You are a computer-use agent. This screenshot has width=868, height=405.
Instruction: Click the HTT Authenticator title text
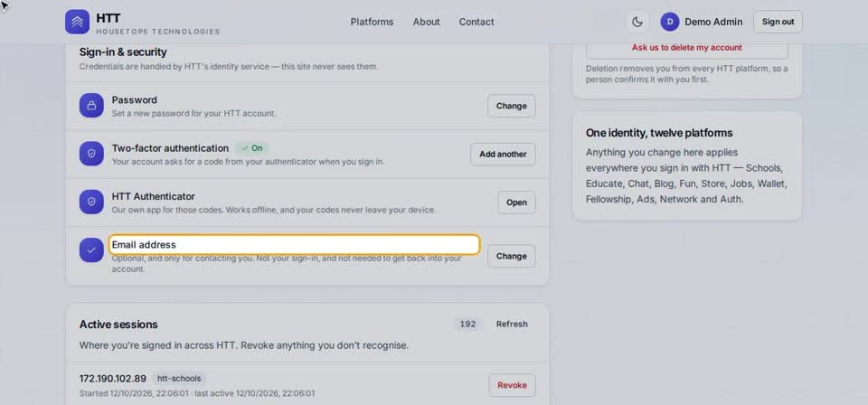154,196
